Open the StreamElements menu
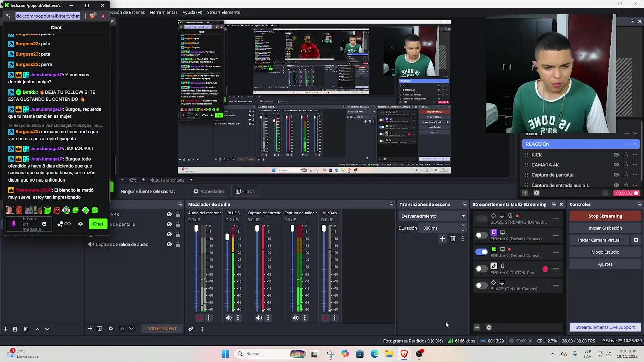The width and height of the screenshot is (644, 362). (223, 12)
